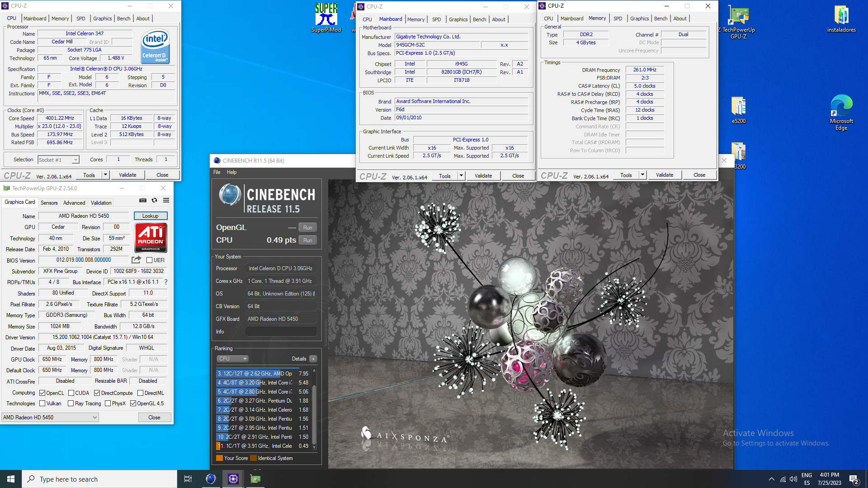Toggle the DirectML checkbox
Viewport: 868px width, 488px height.
pos(140,393)
